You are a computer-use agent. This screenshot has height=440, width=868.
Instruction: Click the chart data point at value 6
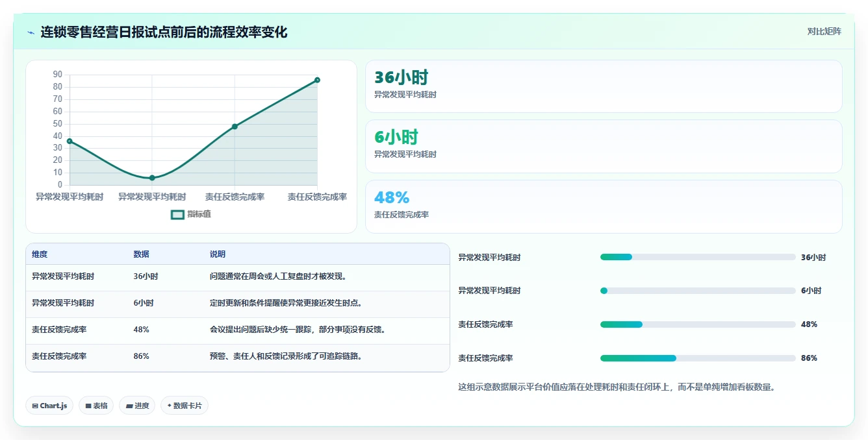(x=152, y=178)
